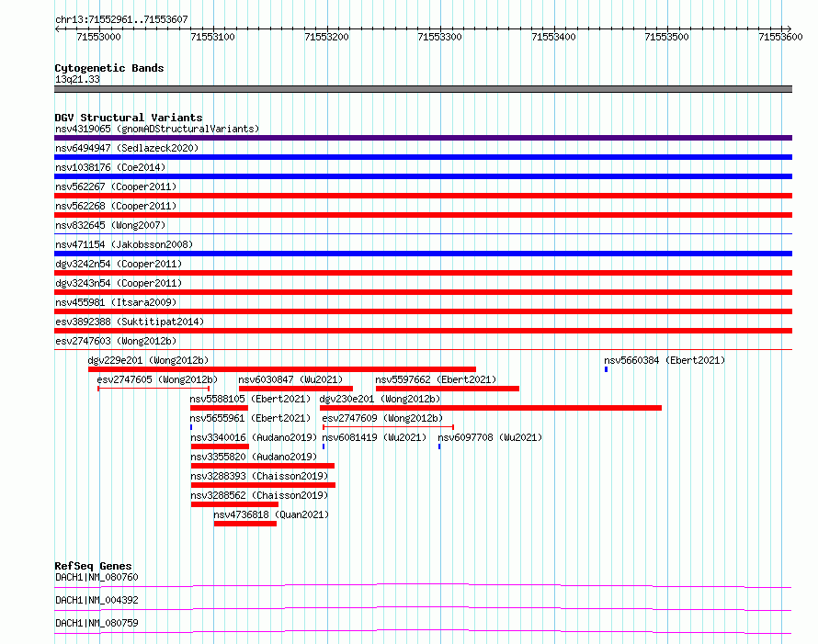Click the DACH1|NM_004392 gene label

point(97,600)
